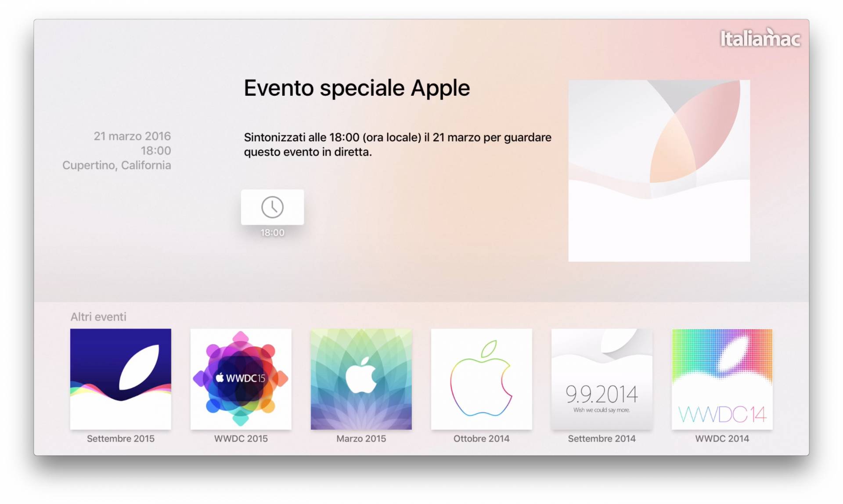This screenshot has width=843, height=504.
Task: Click the 'Ottobre 2014' caption
Action: [482, 439]
